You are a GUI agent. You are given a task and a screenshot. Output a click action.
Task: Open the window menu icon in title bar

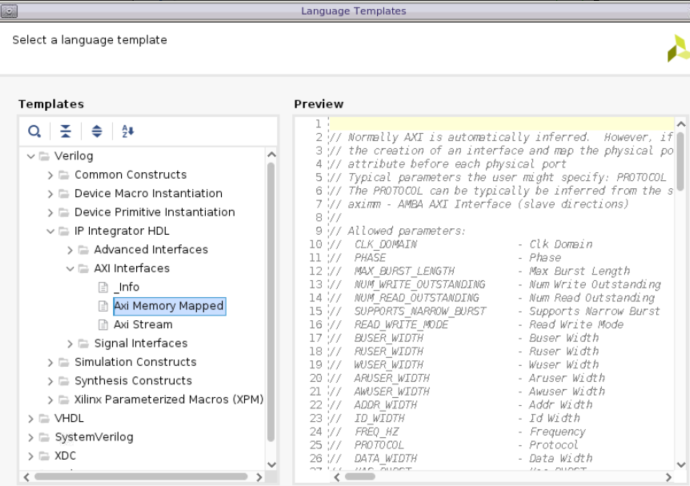[x=9, y=11]
